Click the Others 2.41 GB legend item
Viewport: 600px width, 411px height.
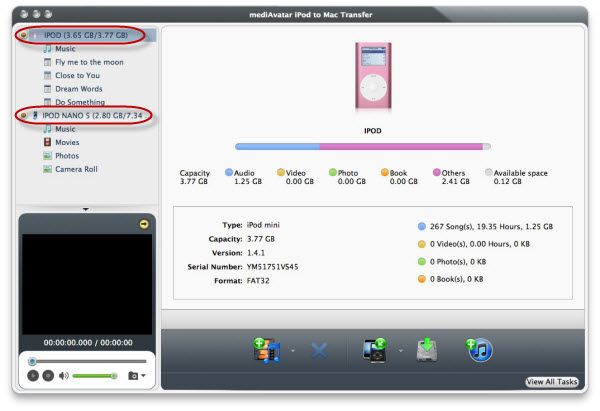click(x=452, y=177)
